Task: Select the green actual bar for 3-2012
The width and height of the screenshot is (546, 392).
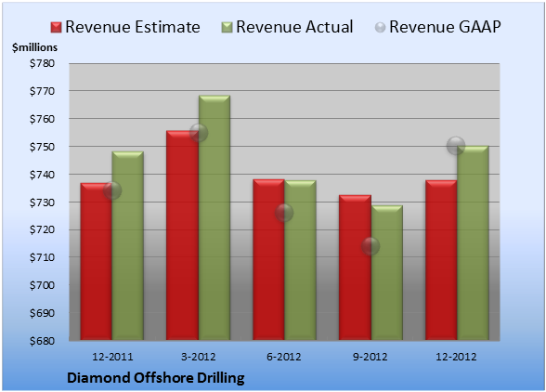Action: pos(214,217)
